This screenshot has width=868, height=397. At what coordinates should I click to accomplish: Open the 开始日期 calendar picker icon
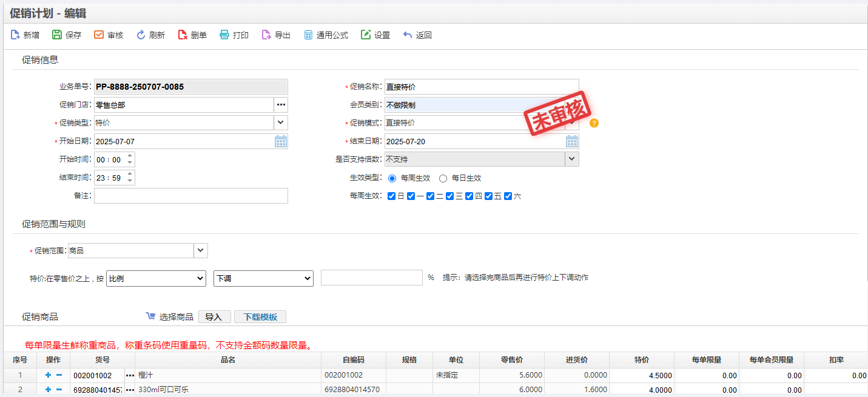(281, 141)
